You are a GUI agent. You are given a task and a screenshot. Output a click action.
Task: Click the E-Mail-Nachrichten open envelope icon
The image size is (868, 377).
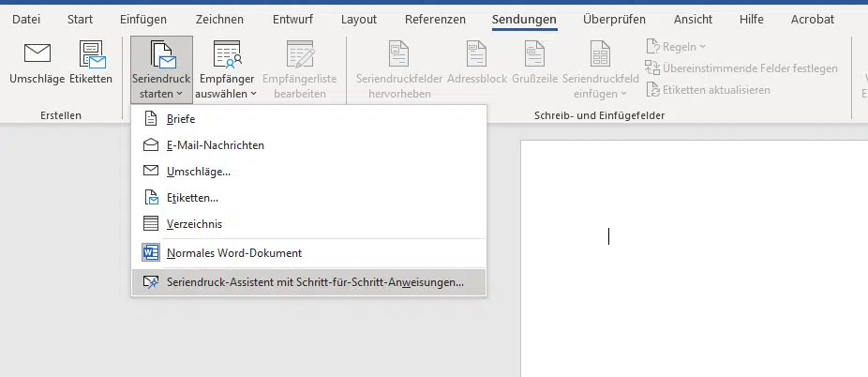pyautogui.click(x=151, y=145)
